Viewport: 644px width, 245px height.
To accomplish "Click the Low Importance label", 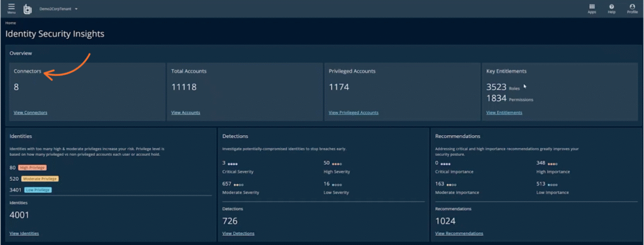I will pyautogui.click(x=552, y=192).
